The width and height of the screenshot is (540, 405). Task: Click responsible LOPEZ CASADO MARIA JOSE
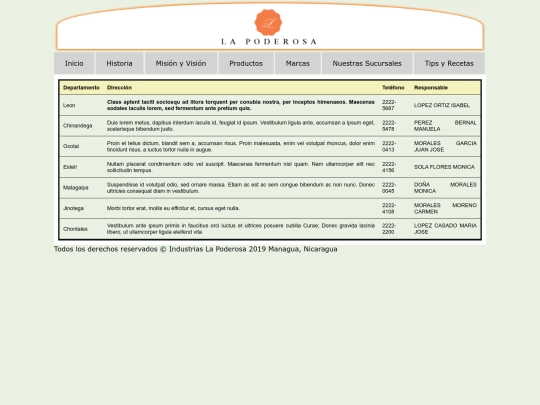pyautogui.click(x=445, y=229)
